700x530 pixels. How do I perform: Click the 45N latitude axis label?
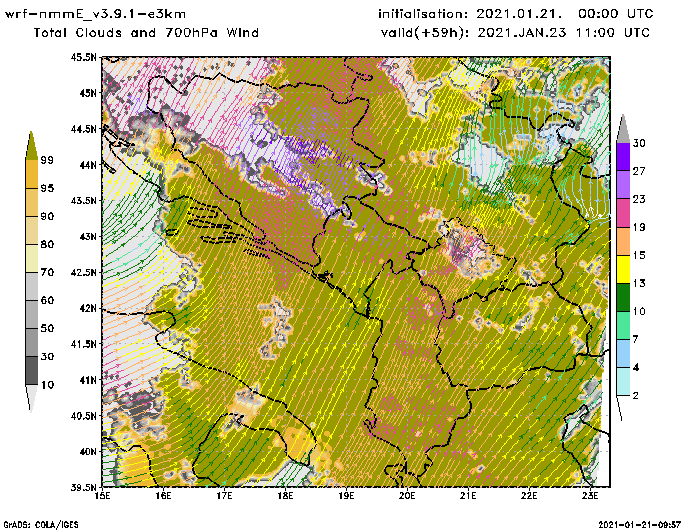88,93
